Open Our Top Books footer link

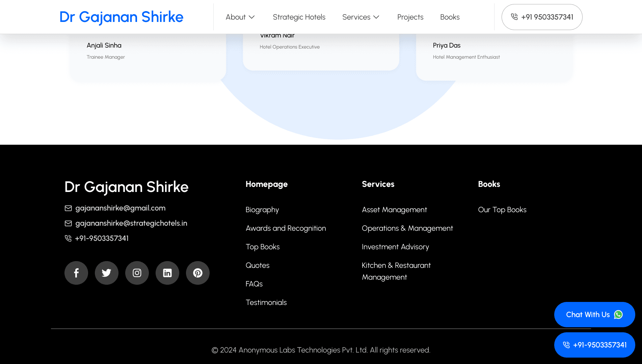tap(502, 210)
